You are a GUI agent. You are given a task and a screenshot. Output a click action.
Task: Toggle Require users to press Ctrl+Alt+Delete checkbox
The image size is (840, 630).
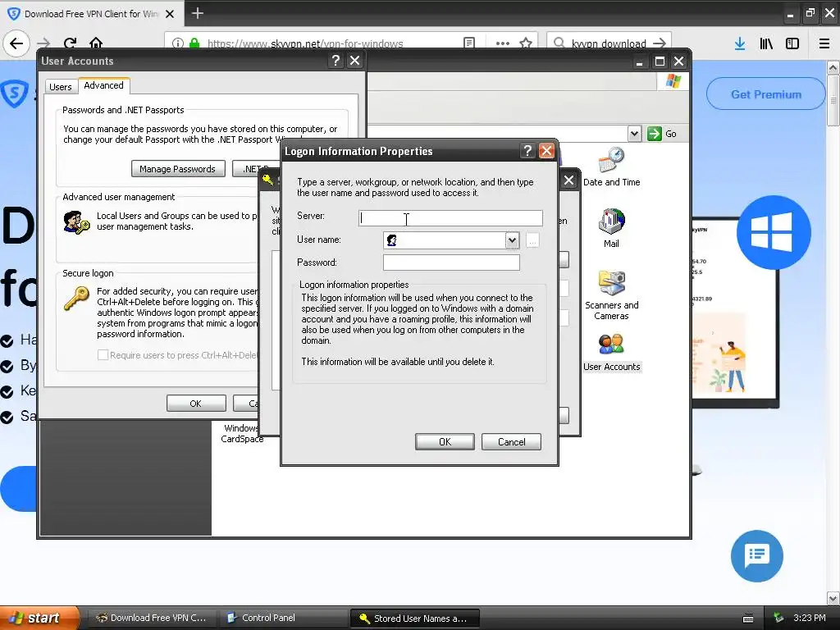point(103,354)
